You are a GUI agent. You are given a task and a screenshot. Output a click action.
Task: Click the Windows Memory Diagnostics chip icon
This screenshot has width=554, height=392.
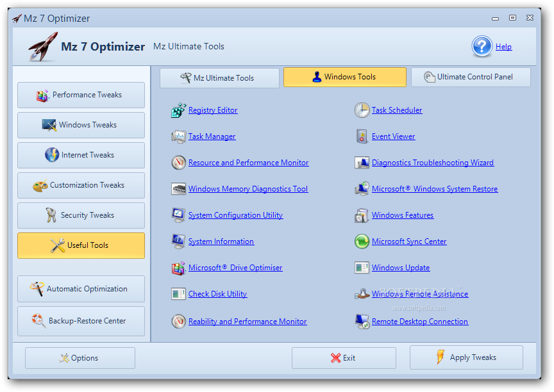[x=178, y=189]
